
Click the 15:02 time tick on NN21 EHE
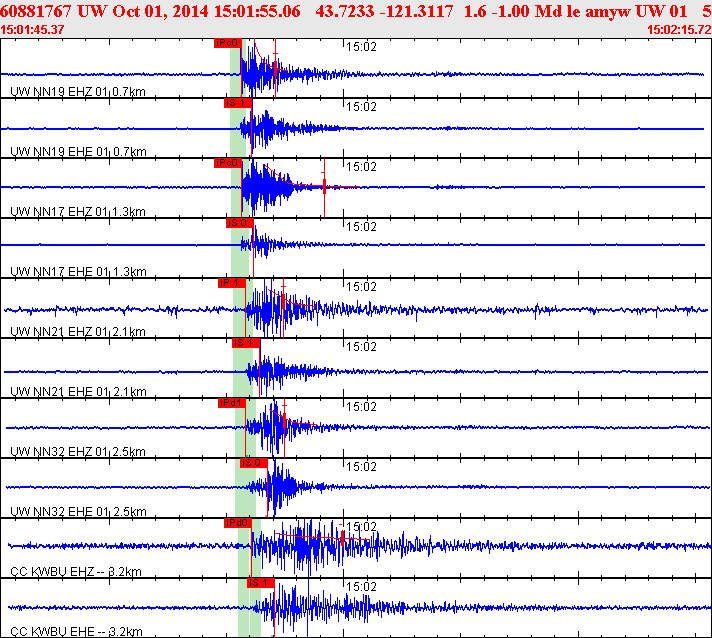[x=361, y=346]
